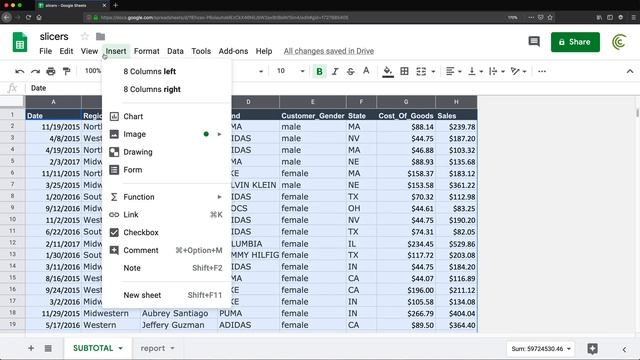Open the account avatar
The image size is (640, 360).
click(619, 42)
